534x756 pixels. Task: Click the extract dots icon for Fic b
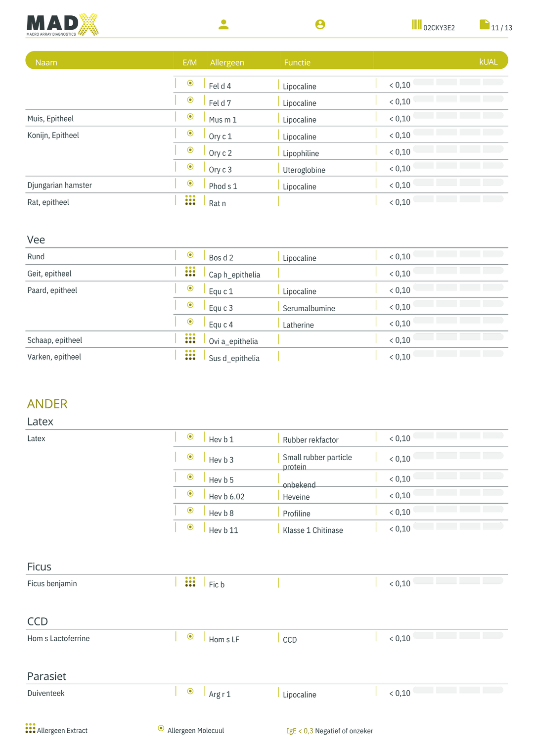click(x=190, y=582)
